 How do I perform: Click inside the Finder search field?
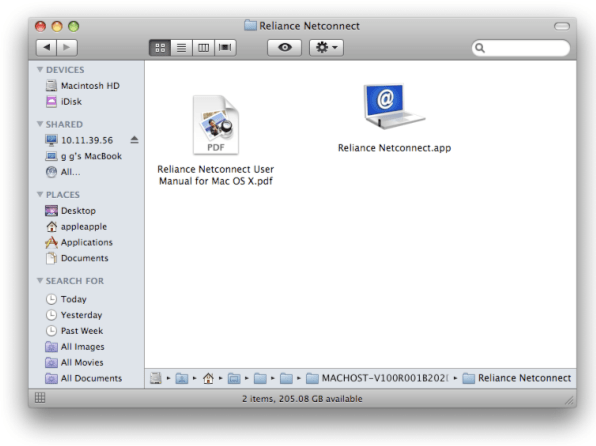(521, 48)
